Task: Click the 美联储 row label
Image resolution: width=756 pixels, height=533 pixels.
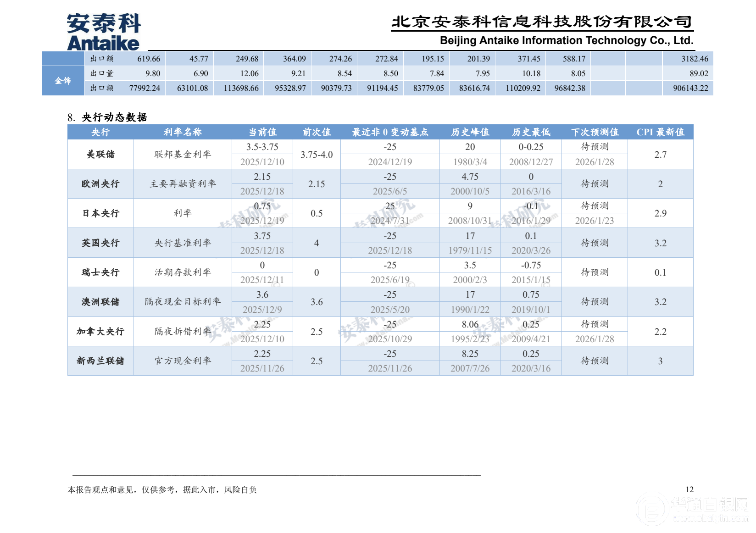Action: click(100, 155)
